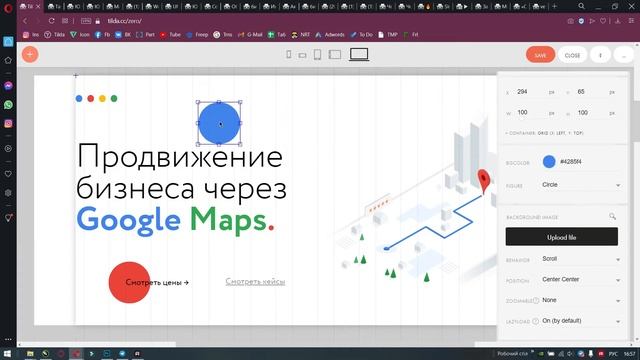Viewport: 640px width, 360px height.
Task: Select the 'Google Maps.' colored text
Action: (175, 221)
